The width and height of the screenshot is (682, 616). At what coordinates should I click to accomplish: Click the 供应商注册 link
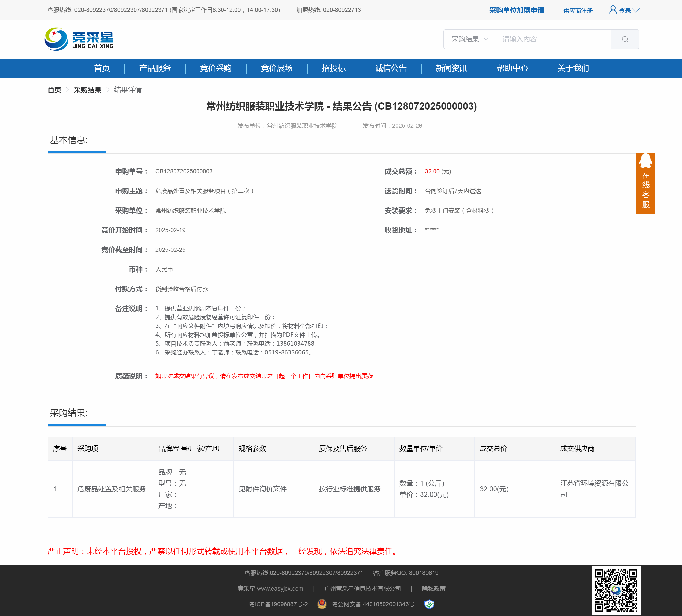578,11
